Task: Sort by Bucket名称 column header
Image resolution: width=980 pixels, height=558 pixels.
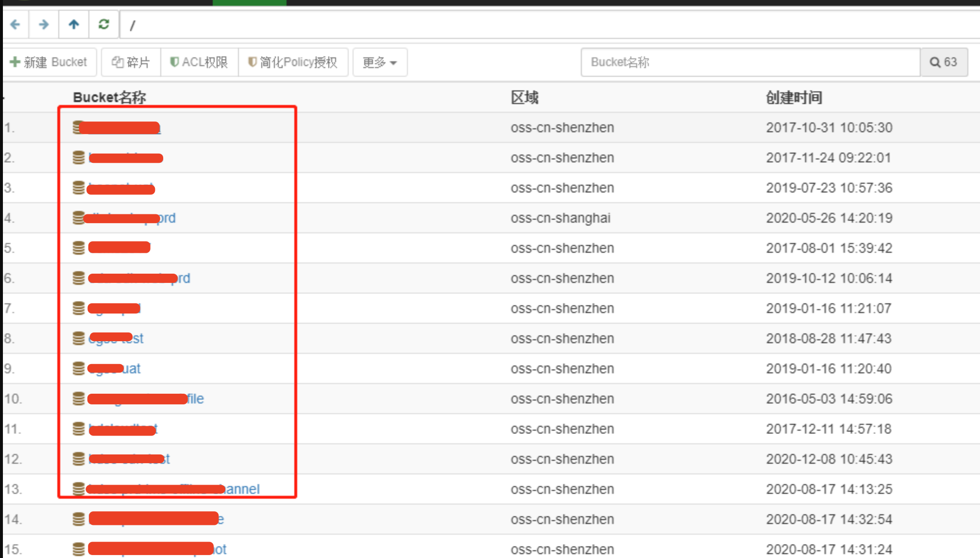Action: 109,97
